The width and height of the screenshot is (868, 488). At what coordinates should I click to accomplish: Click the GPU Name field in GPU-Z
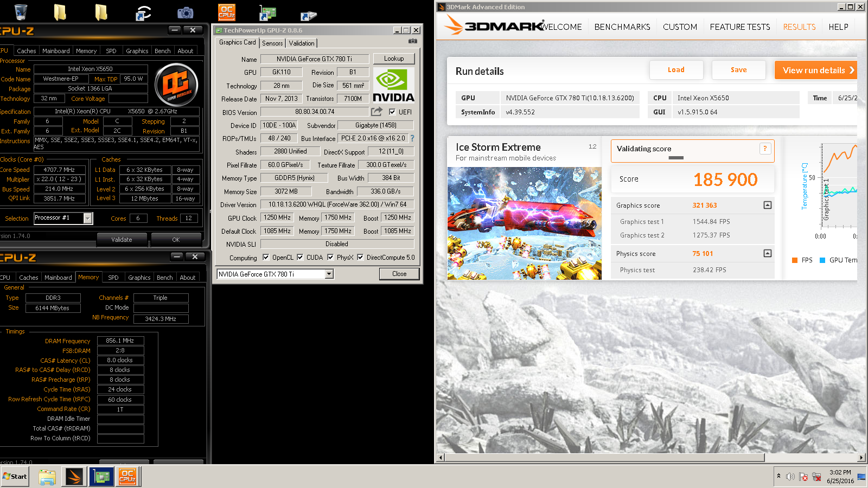click(x=314, y=59)
